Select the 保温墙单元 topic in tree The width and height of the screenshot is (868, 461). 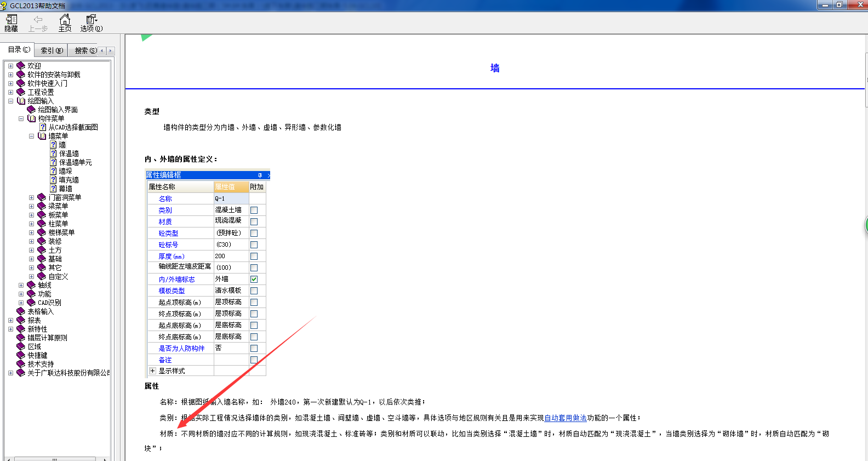pos(76,162)
